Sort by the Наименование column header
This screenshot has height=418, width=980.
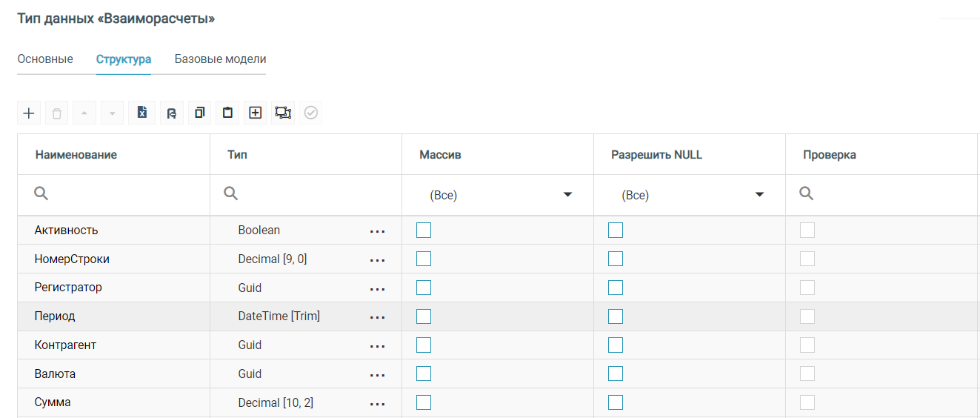[x=76, y=155]
